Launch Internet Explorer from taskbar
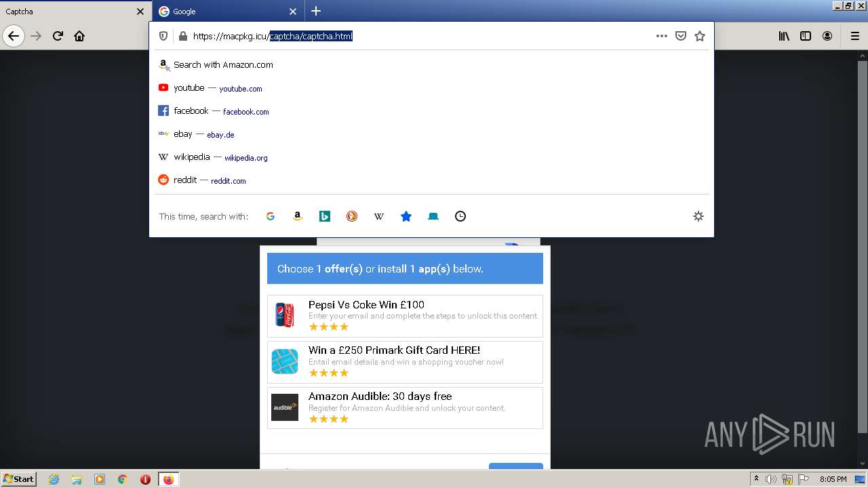Viewport: 868px width, 488px height. (54, 479)
